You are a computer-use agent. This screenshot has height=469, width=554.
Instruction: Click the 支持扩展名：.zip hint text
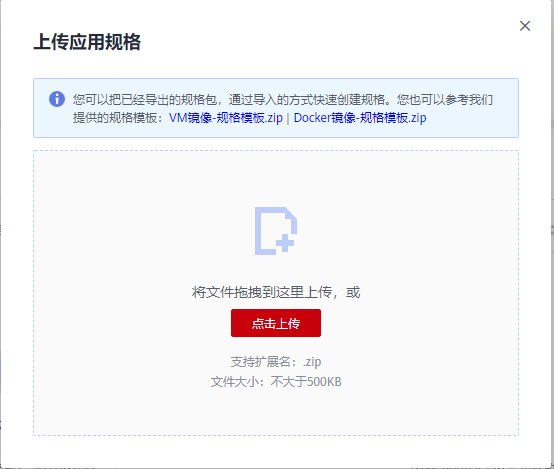point(276,362)
